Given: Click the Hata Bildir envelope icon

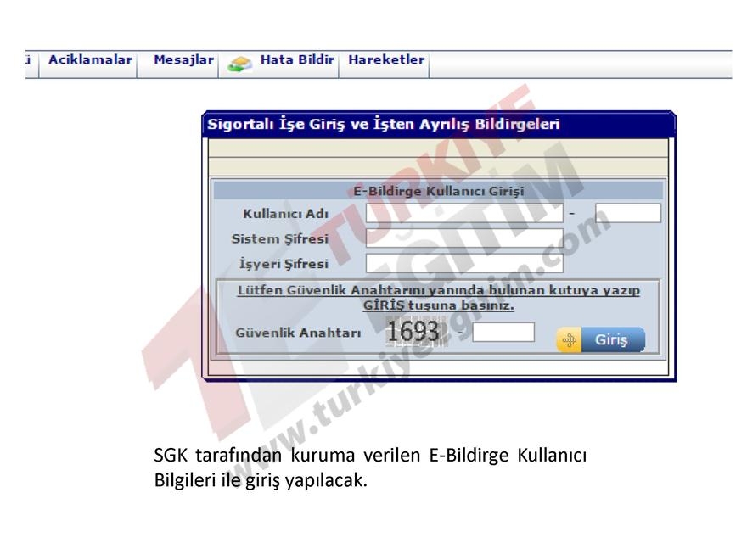Looking at the screenshot, I should 240,60.
